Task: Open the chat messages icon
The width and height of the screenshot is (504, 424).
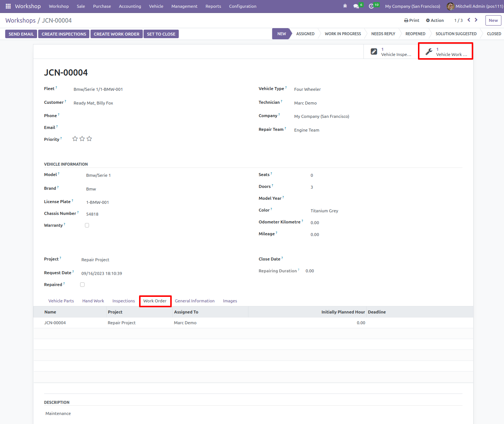Action: [356, 6]
